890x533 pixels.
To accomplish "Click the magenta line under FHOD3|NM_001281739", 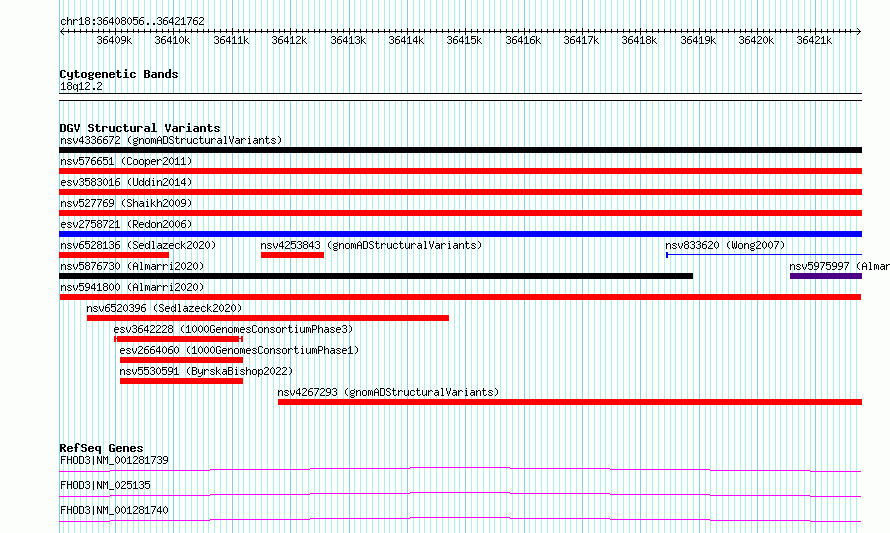I will 460,469.
